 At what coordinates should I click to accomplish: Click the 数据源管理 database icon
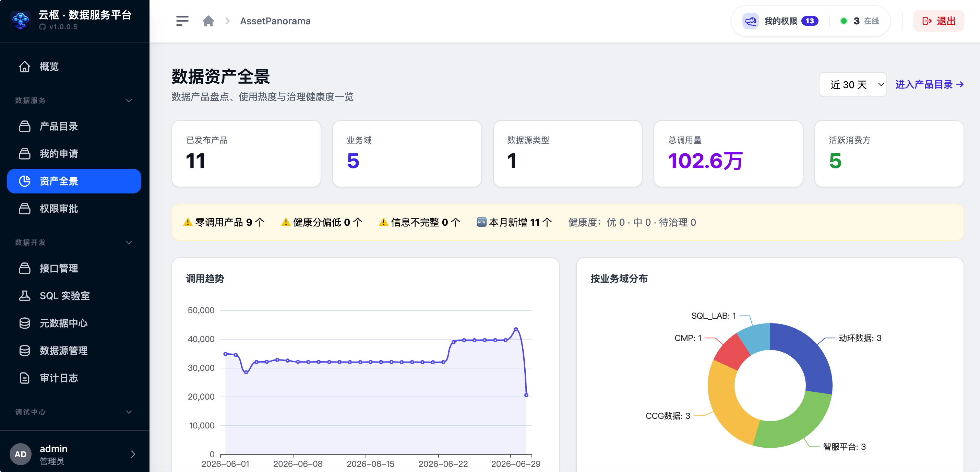[x=25, y=351]
